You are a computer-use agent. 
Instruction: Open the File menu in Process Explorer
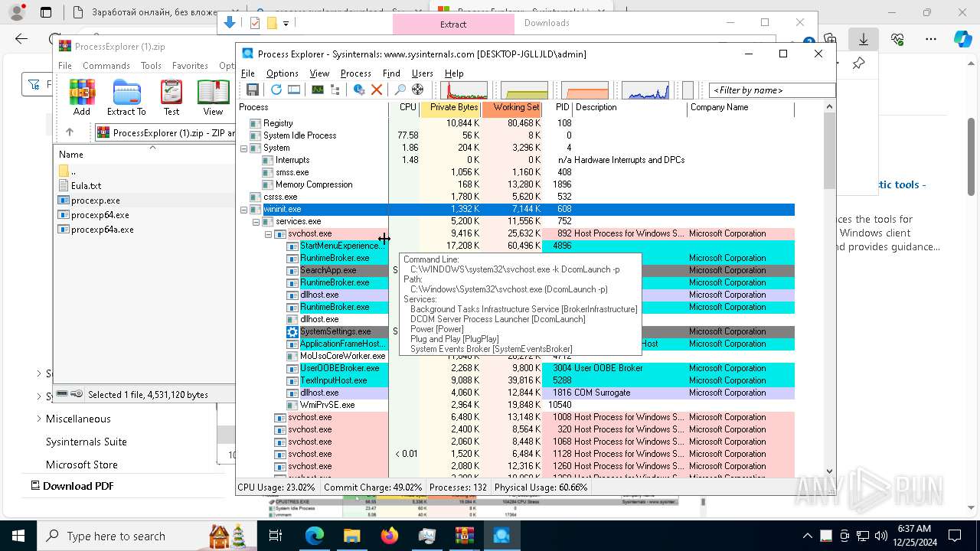(x=248, y=73)
